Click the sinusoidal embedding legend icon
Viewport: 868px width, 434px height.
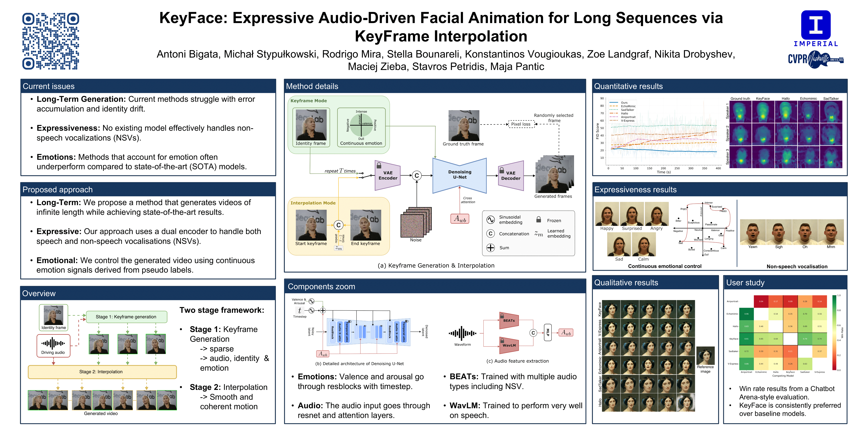tap(491, 220)
